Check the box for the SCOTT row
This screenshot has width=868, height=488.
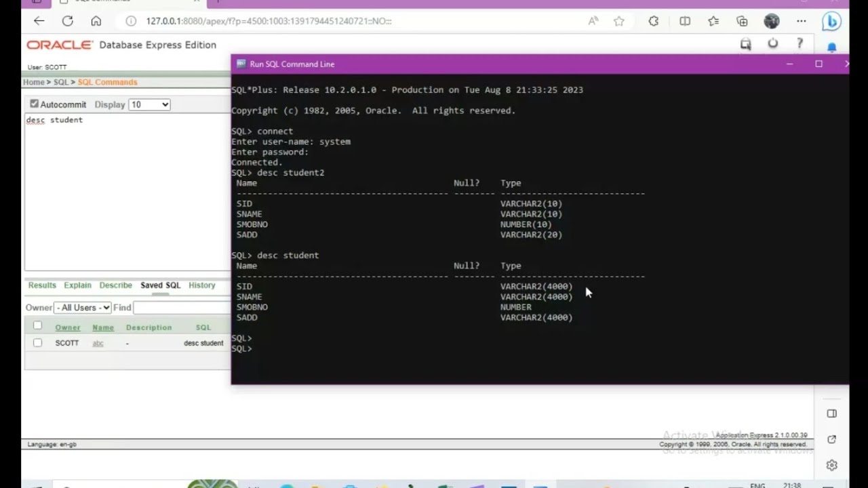pos(37,343)
